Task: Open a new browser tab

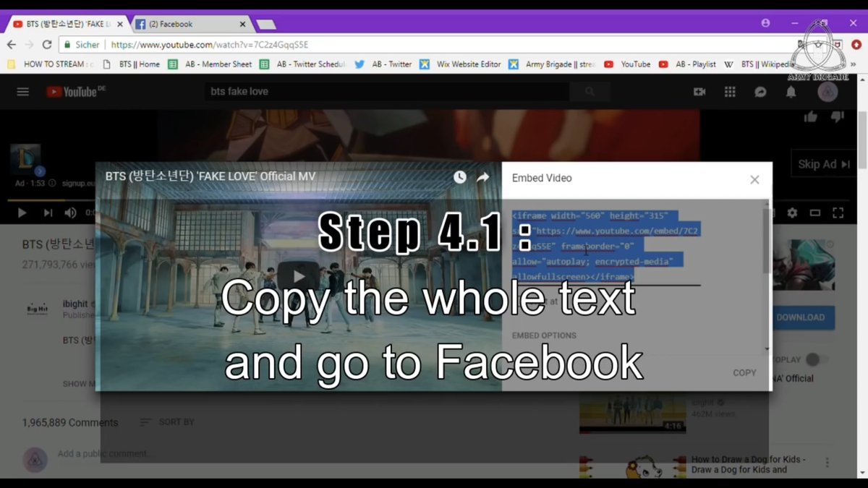Action: pyautogui.click(x=266, y=25)
